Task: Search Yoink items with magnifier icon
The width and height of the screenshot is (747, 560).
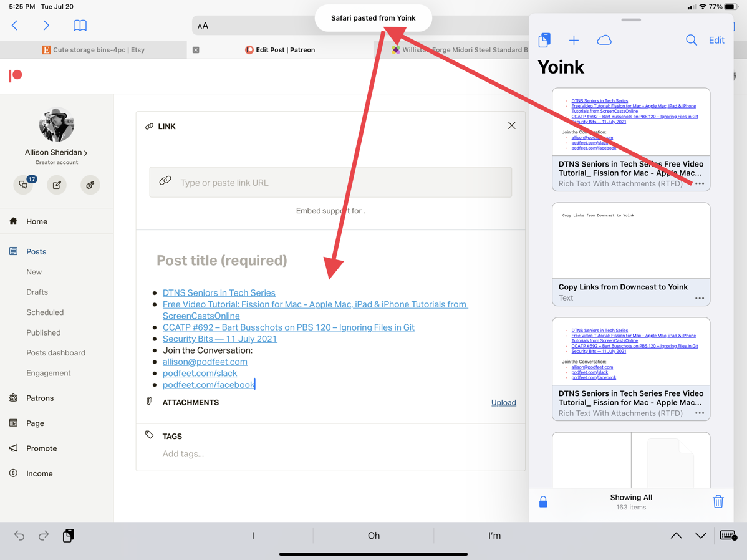Action: tap(691, 41)
